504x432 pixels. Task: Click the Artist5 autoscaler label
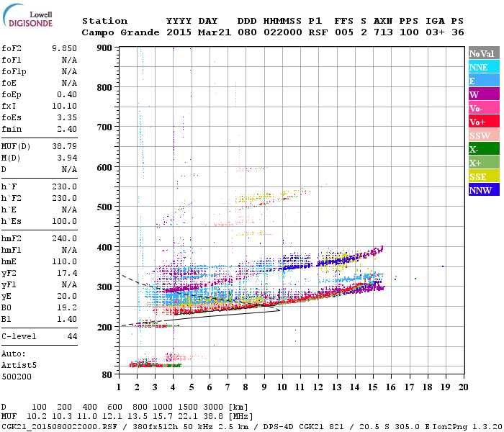coord(19,366)
